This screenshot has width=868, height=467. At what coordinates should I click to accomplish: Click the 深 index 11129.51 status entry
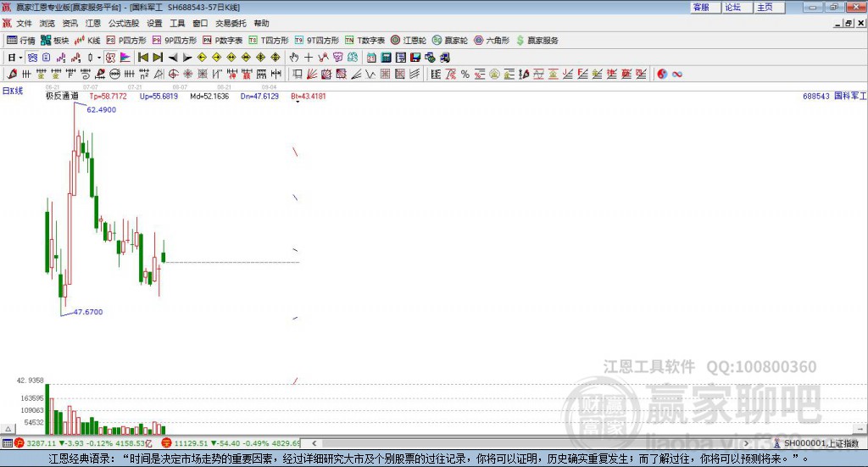click(231, 443)
